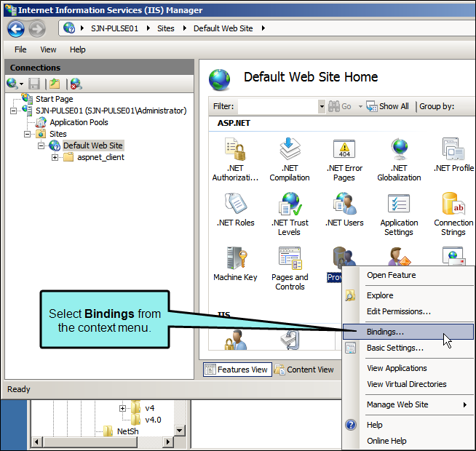Screen dimensions: 476x451
Task: Open the .NET Authorization feature icon
Action: [235, 149]
